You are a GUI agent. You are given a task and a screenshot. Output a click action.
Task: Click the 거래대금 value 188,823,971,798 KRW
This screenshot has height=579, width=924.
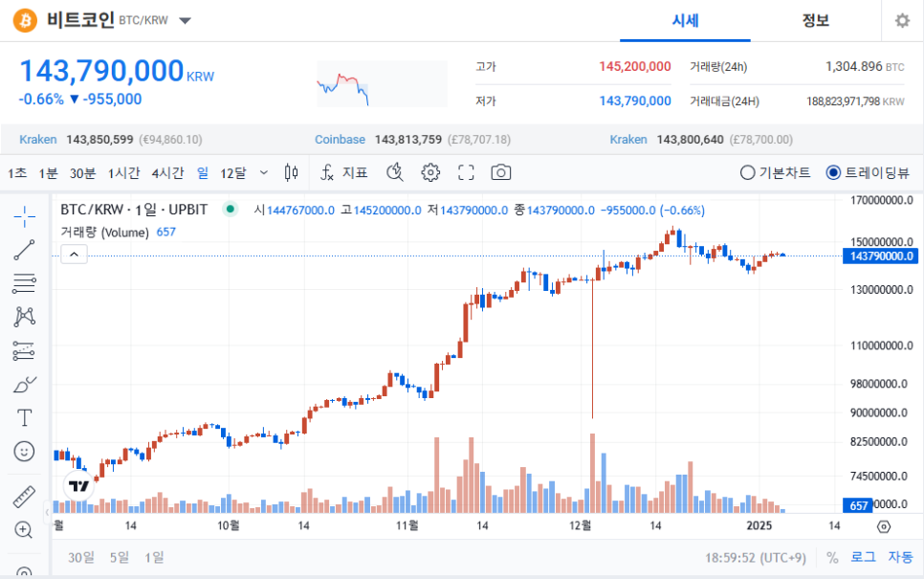[x=855, y=101]
